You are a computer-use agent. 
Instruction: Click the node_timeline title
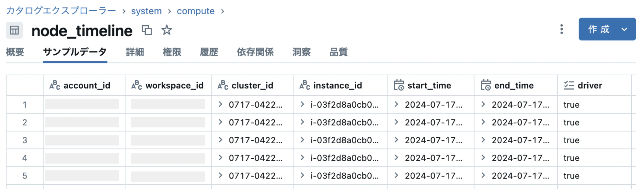tap(82, 31)
